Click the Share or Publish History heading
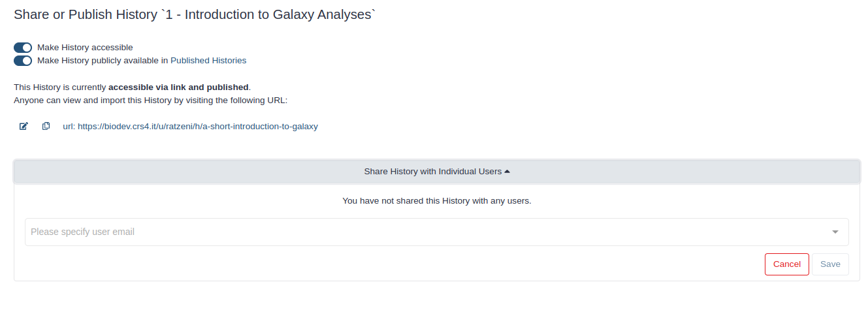Image resolution: width=868 pixels, height=327 pixels. (x=195, y=14)
